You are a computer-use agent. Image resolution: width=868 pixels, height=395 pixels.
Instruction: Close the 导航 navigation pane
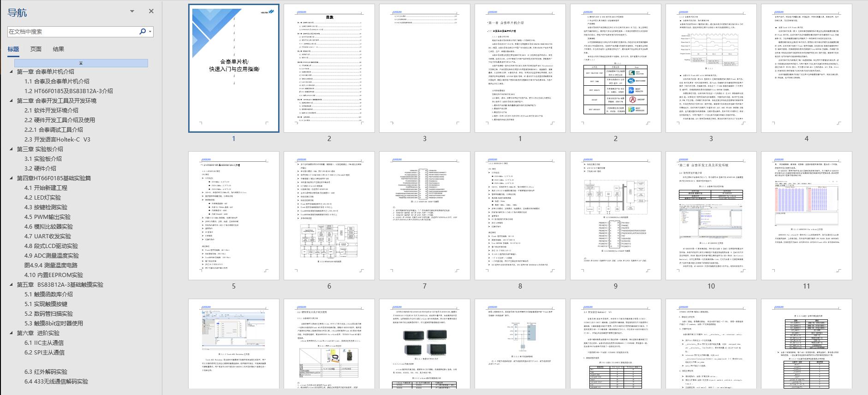151,11
